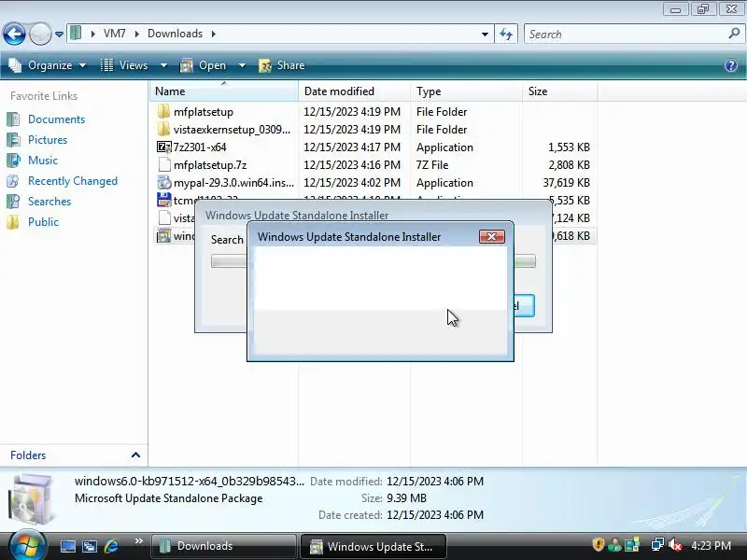Screen dimensions: 747x560
Task: Open the Recently Changed favorite link
Action: pyautogui.click(x=73, y=181)
